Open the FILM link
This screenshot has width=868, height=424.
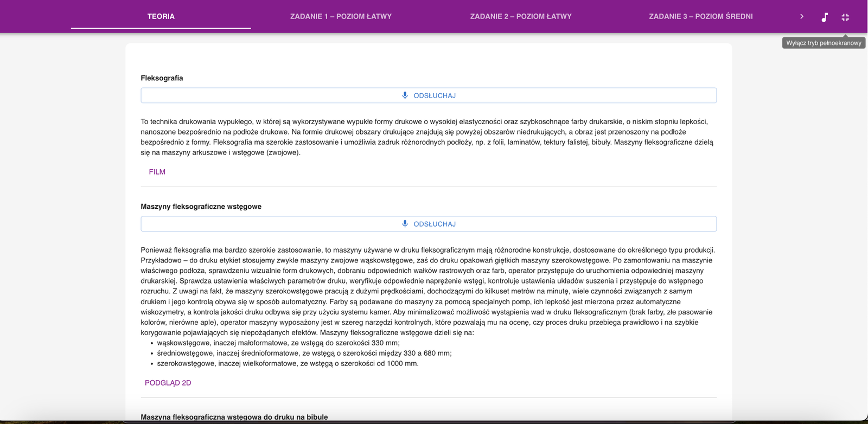coord(157,172)
